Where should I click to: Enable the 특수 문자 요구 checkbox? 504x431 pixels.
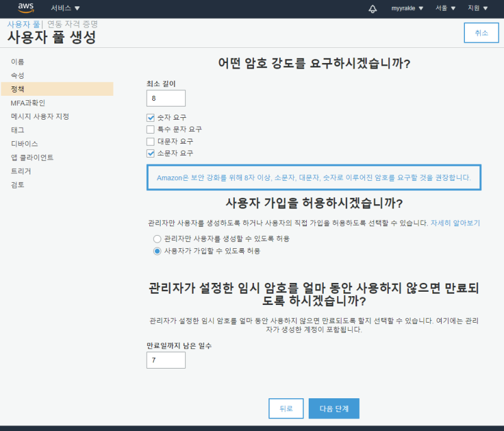pyautogui.click(x=151, y=129)
